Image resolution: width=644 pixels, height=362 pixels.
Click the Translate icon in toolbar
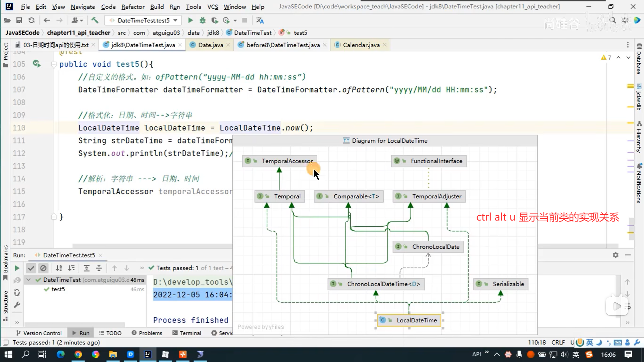[x=260, y=20]
